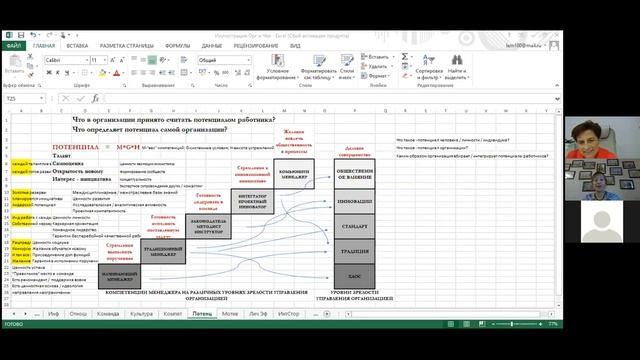Select the participant with avatar placeholder
Screen dimensions: 640x360
[602, 221]
